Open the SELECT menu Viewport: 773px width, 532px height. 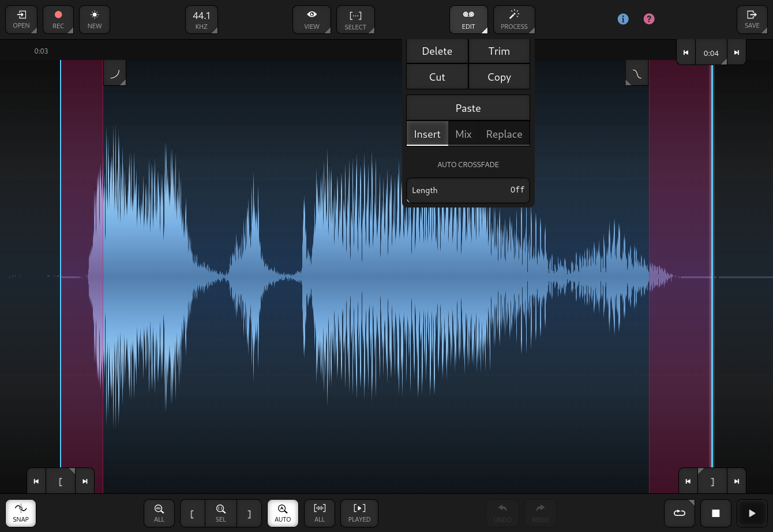point(355,20)
